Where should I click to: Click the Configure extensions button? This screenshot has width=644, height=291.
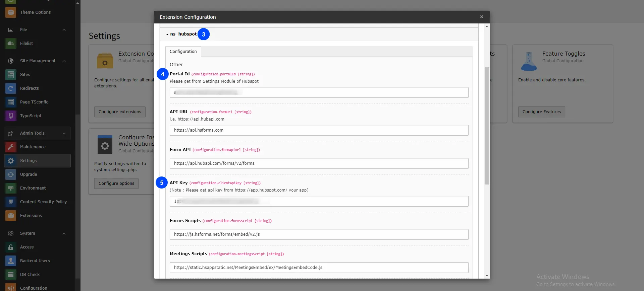tap(120, 112)
